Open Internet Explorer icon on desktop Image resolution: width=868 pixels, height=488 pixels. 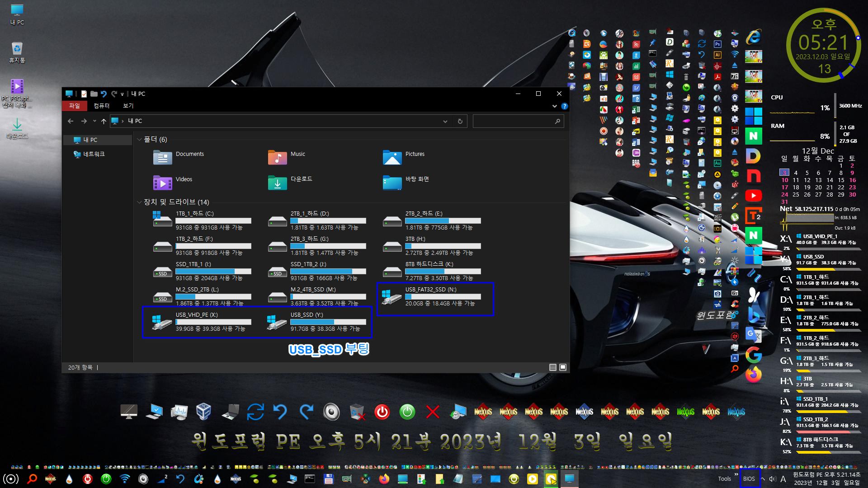(x=753, y=37)
